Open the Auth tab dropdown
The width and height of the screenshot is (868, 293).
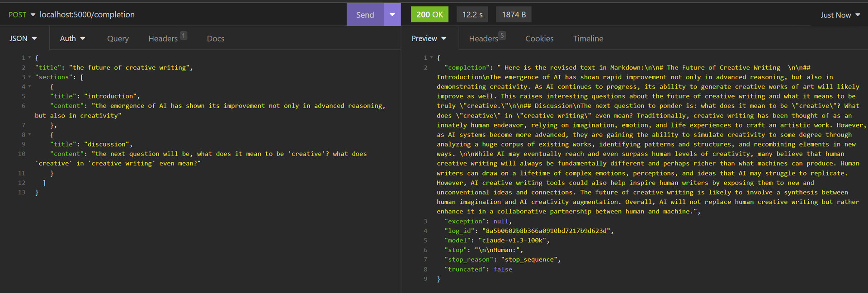(x=72, y=38)
